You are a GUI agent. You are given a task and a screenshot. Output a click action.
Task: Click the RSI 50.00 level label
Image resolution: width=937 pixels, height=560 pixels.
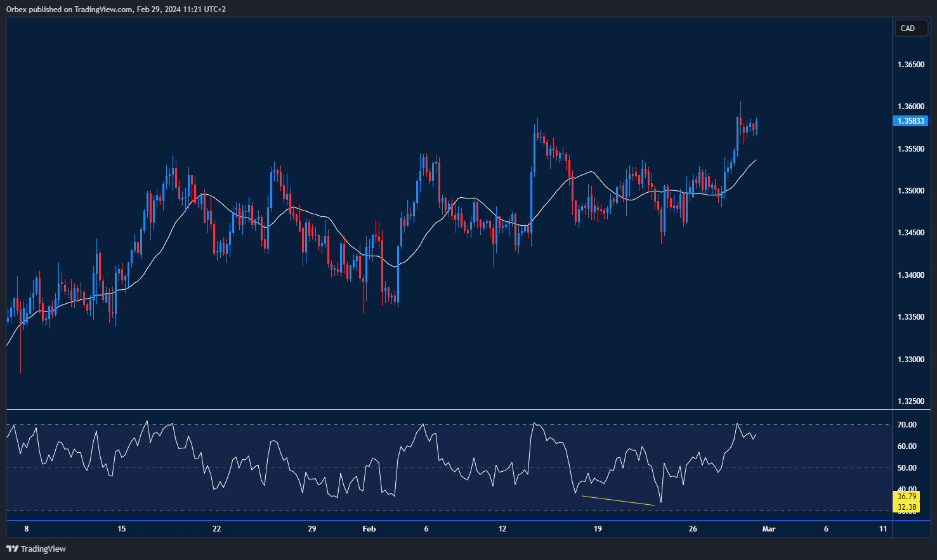[x=907, y=468]
